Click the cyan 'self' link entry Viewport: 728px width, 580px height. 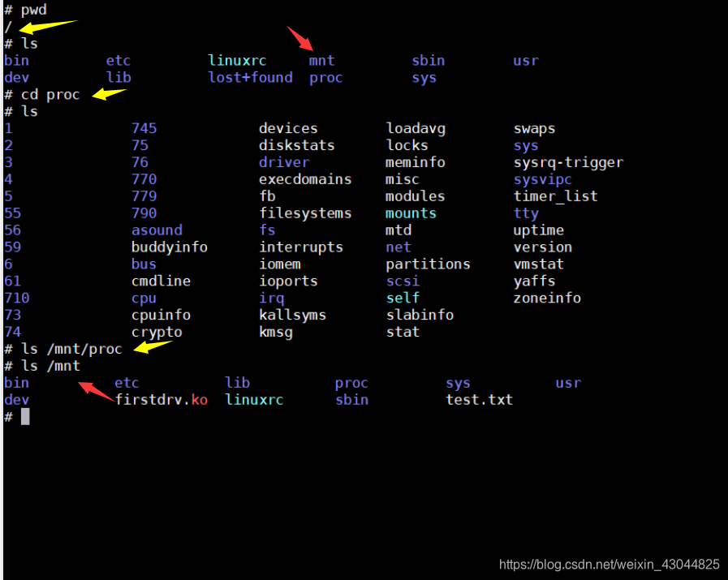tap(403, 298)
